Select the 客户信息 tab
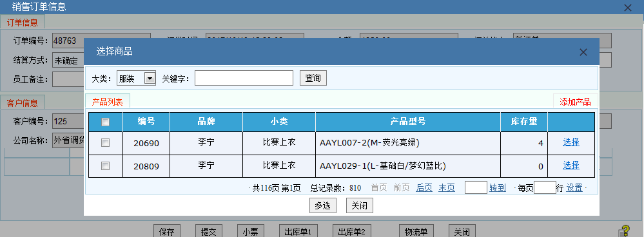Screen dimensions: 644x237 [22, 102]
